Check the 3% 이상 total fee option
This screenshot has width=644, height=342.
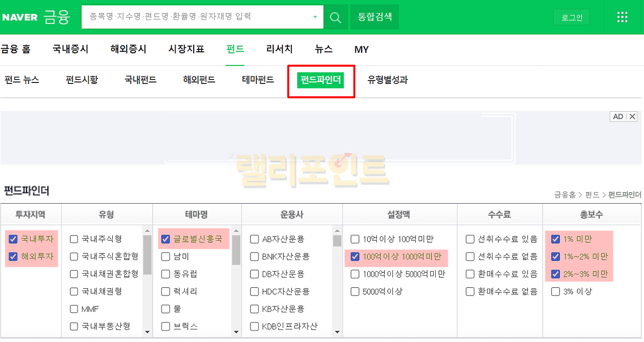[x=555, y=291]
